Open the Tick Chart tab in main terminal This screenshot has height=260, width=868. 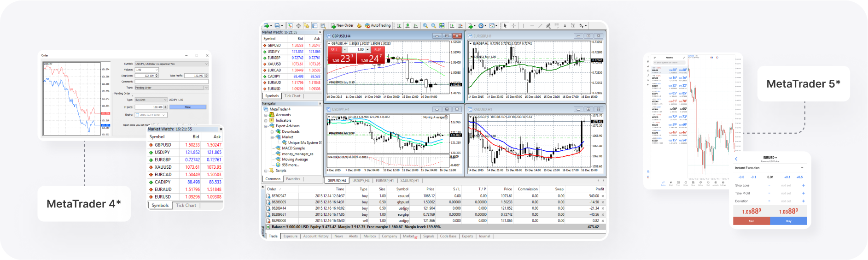(x=292, y=96)
